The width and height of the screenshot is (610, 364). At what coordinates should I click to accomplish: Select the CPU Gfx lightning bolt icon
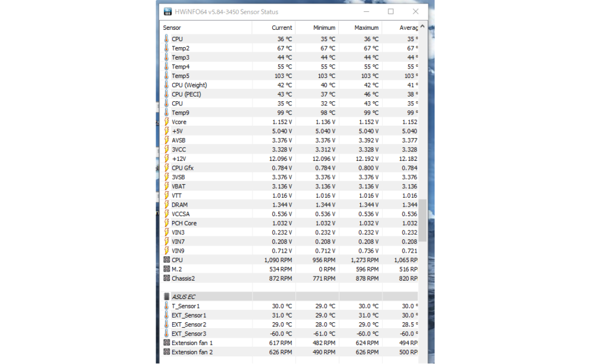pos(167,167)
